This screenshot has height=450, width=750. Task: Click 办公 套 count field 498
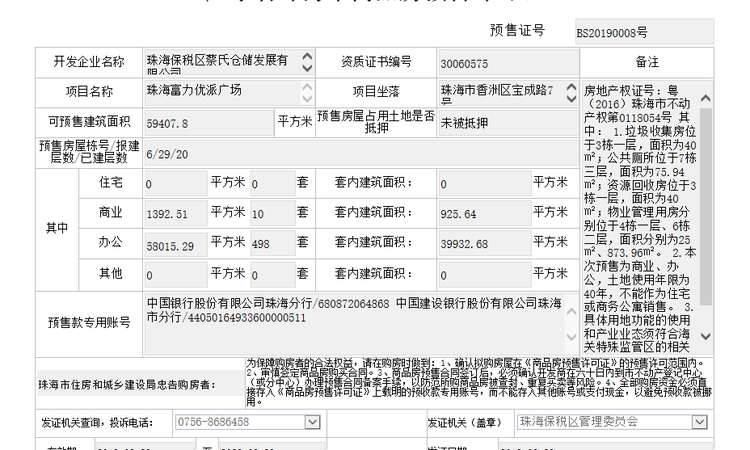pos(273,244)
